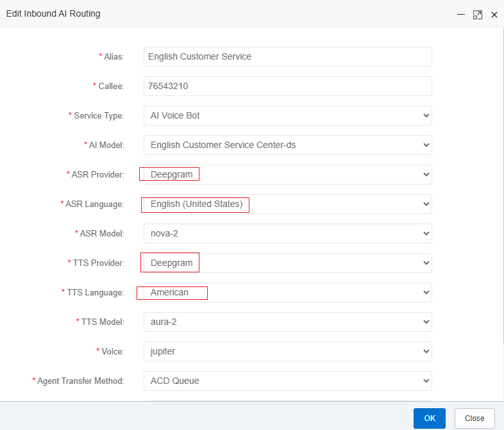Image resolution: width=504 pixels, height=430 pixels.
Task: Maximize the Edit Inbound AI Routing dialog
Action: tap(478, 15)
